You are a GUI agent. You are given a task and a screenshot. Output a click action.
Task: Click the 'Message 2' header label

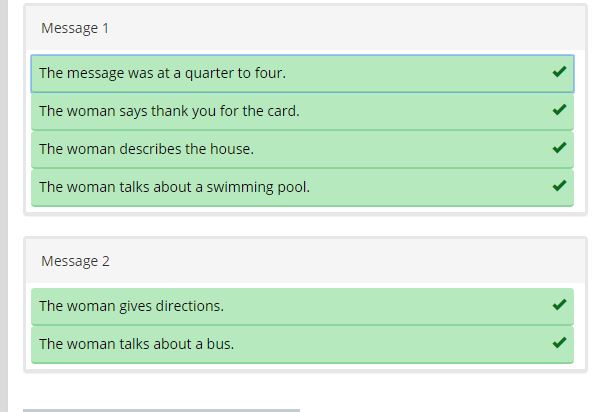point(75,261)
